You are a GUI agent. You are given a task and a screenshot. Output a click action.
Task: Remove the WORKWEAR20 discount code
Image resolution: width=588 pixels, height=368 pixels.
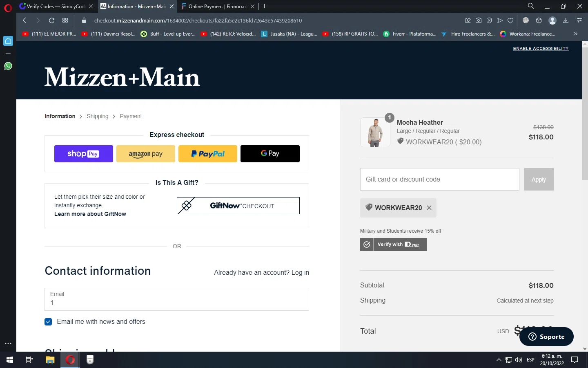pyautogui.click(x=429, y=208)
